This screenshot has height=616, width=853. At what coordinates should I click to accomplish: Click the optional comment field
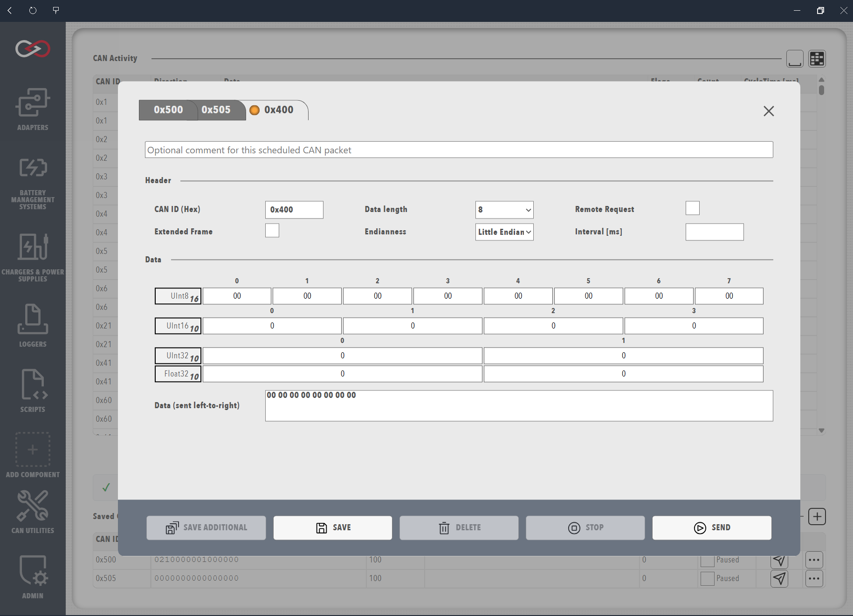tap(459, 150)
